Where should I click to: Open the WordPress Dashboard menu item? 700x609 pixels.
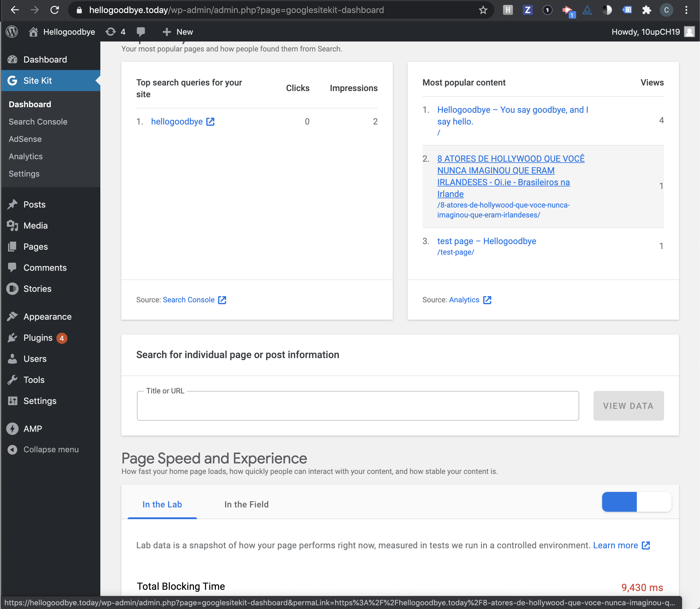(x=50, y=59)
